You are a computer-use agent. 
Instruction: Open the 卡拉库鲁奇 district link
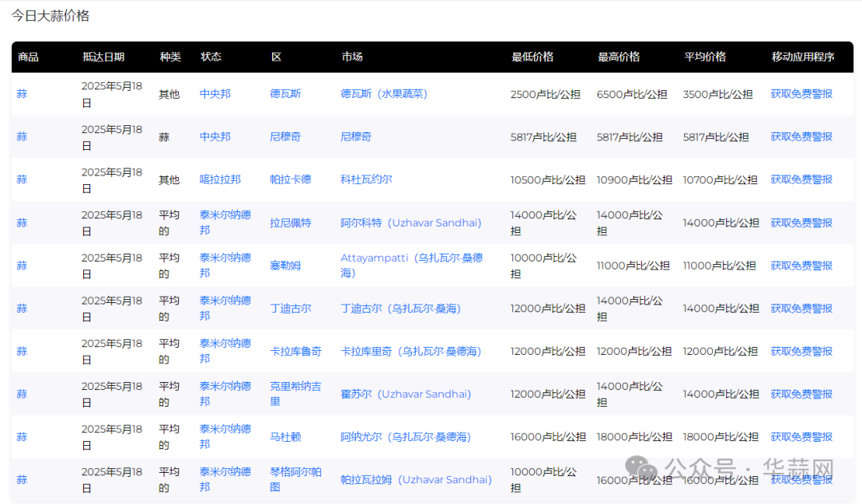coord(295,352)
